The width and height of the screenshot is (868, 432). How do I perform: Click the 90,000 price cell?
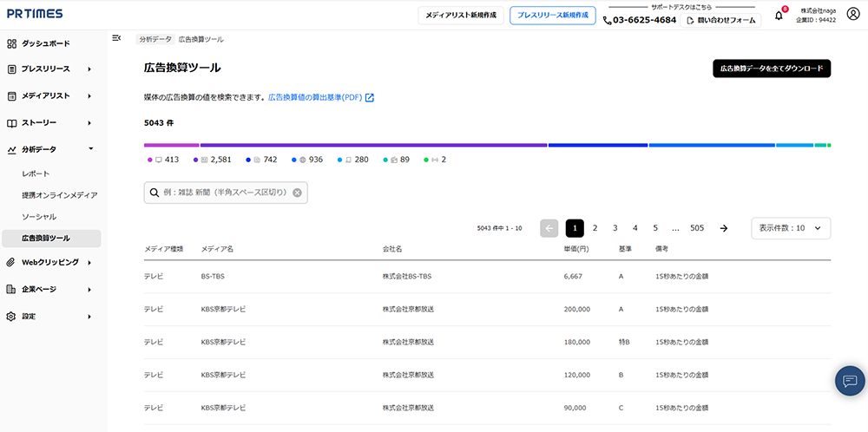coord(575,409)
